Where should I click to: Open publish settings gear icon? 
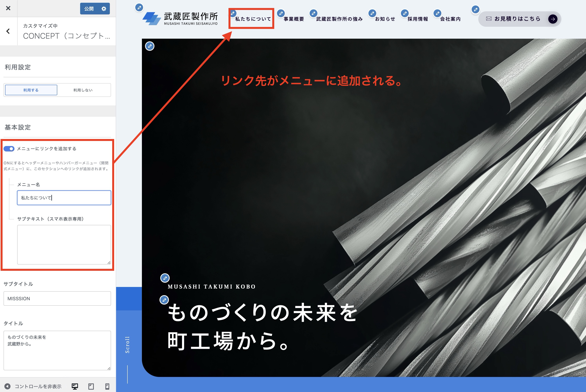(x=104, y=9)
